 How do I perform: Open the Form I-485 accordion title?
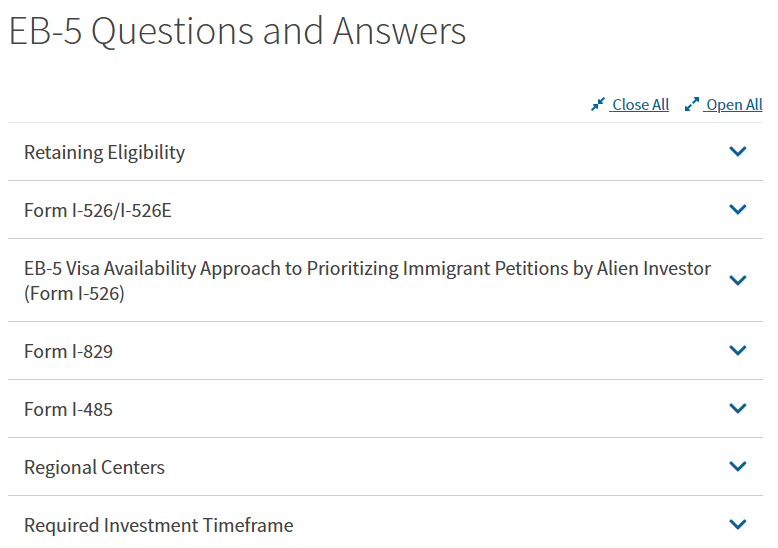pyautogui.click(x=68, y=410)
